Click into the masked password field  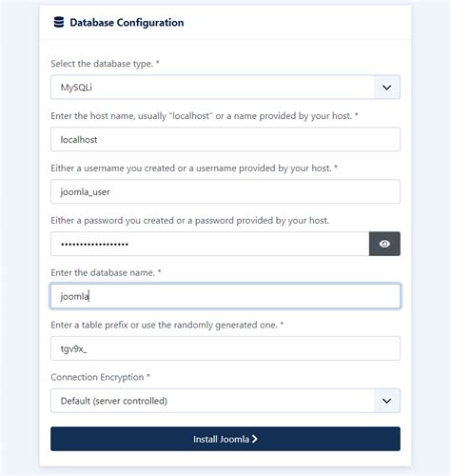[209, 244]
